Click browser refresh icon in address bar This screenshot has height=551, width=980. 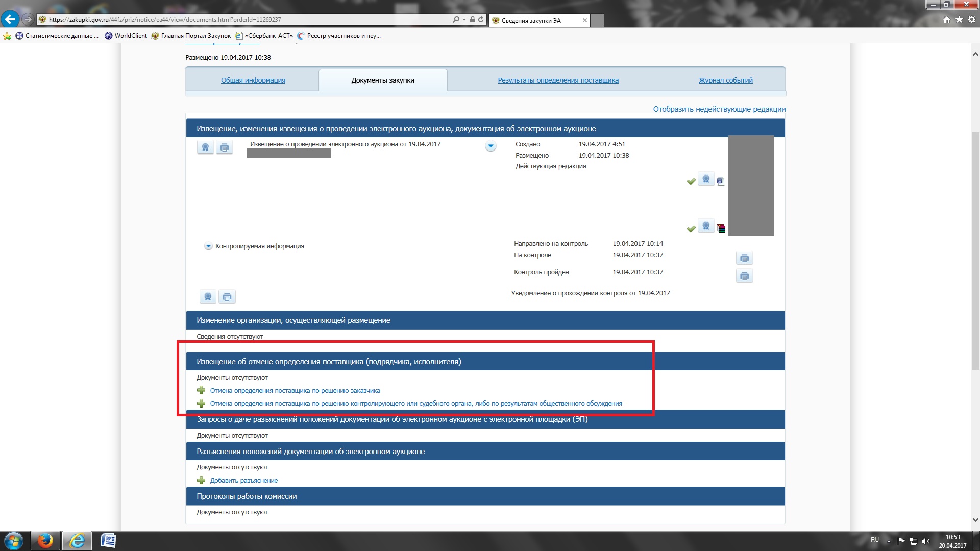pos(481,20)
